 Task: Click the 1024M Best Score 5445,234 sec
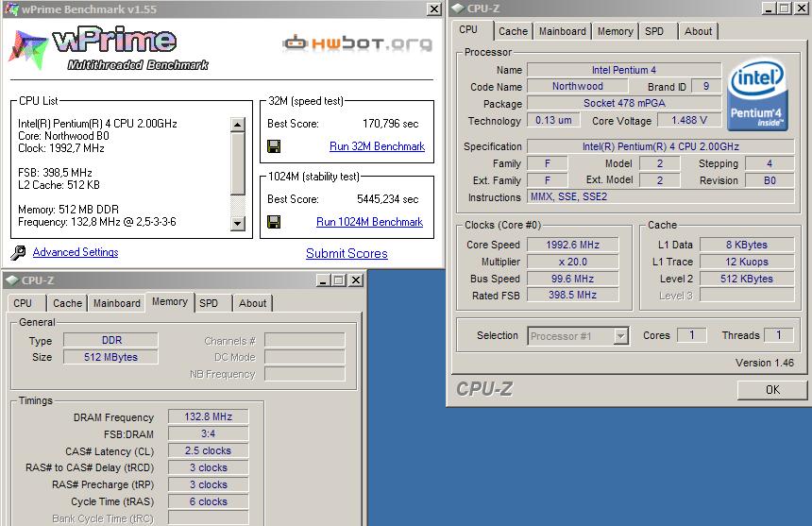[387, 199]
